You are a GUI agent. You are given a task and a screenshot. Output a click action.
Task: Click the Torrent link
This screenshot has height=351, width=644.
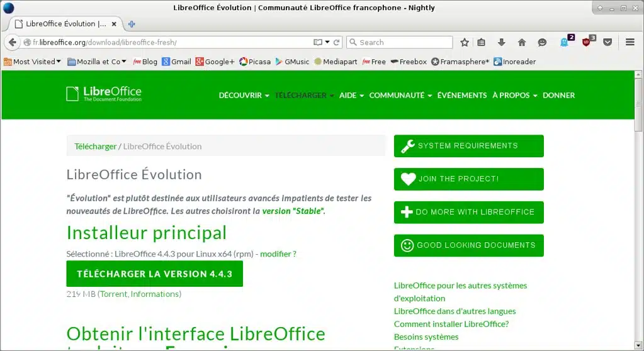(x=113, y=294)
